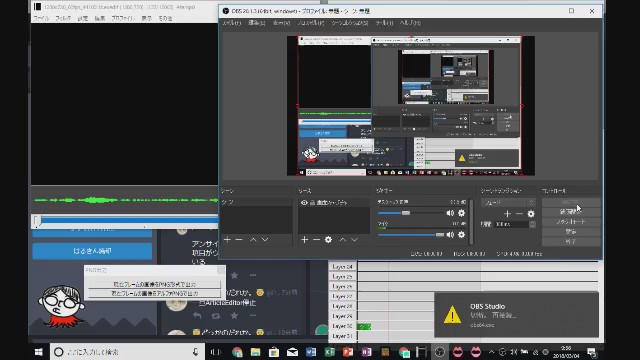
Task: Open the AviUtl 設定 menu
Action: (83, 18)
